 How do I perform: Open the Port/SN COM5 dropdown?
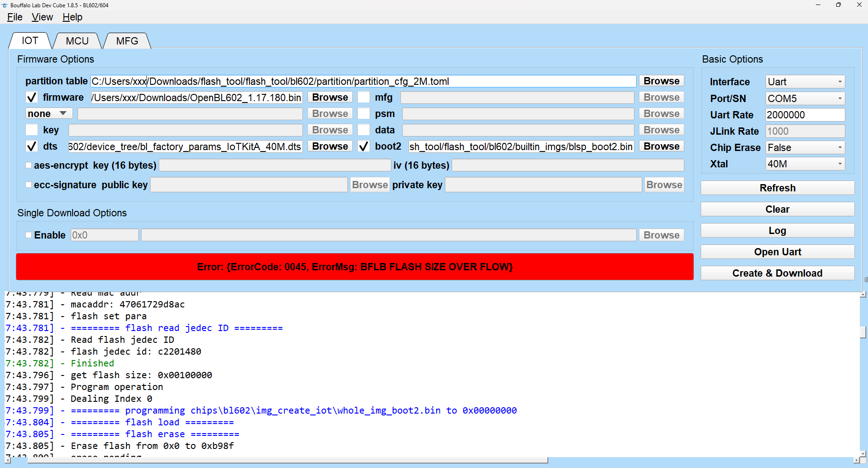pos(805,98)
